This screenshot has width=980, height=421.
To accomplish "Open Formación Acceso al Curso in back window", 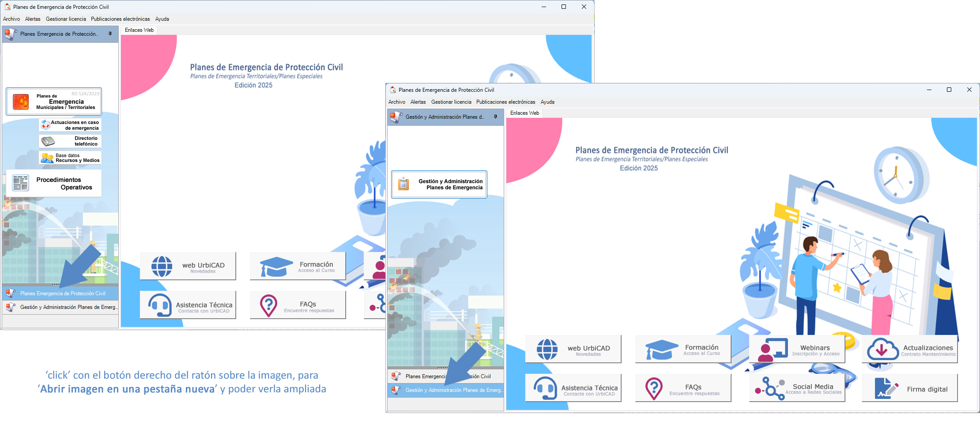I will [x=298, y=266].
